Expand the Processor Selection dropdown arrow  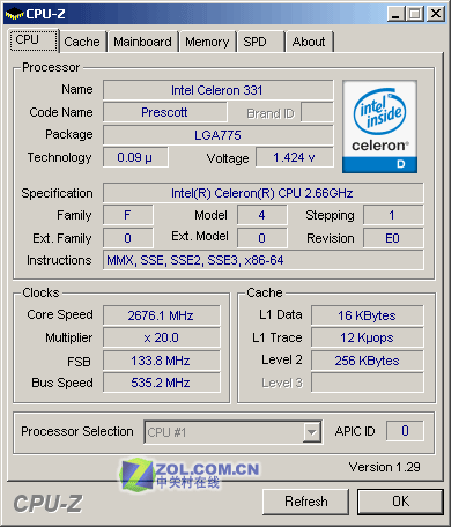[x=312, y=432]
